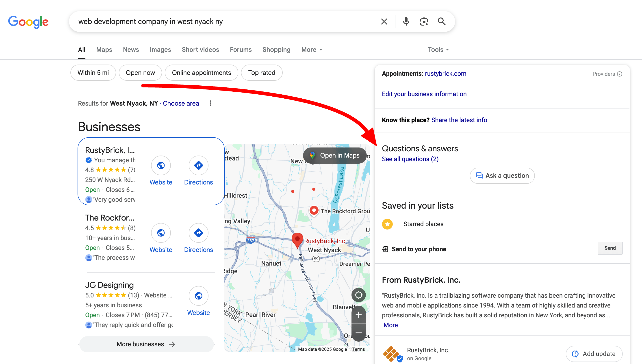The image size is (642, 364).
Task: Click the Add update button
Action: (x=594, y=354)
